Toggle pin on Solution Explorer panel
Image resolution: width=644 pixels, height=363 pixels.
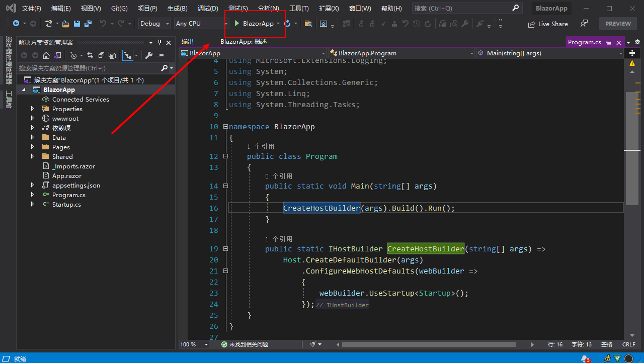click(160, 43)
